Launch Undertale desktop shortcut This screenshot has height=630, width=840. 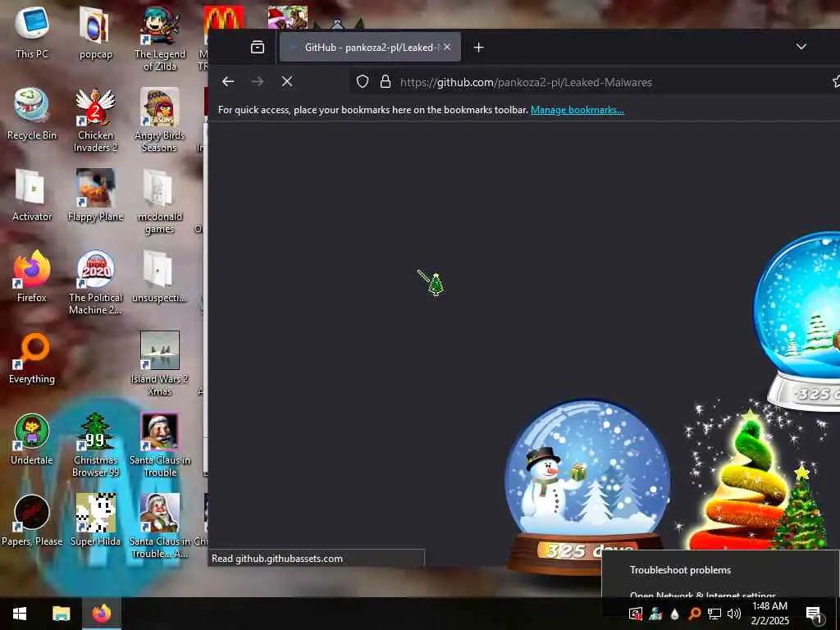point(32,440)
